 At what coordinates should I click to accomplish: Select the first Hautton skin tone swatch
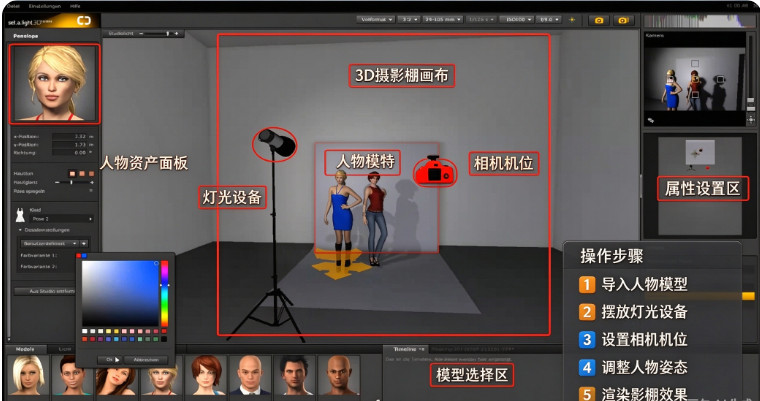(72, 173)
